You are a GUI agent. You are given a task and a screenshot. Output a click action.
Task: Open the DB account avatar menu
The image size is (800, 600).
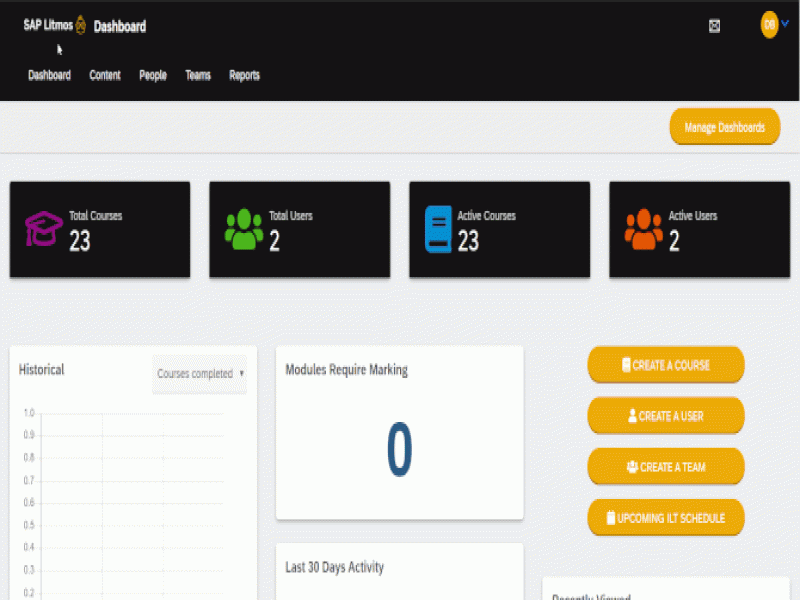(x=767, y=25)
